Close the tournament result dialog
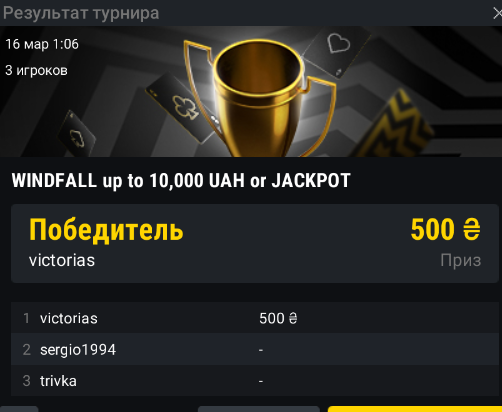This screenshot has height=412, width=502. [x=498, y=14]
